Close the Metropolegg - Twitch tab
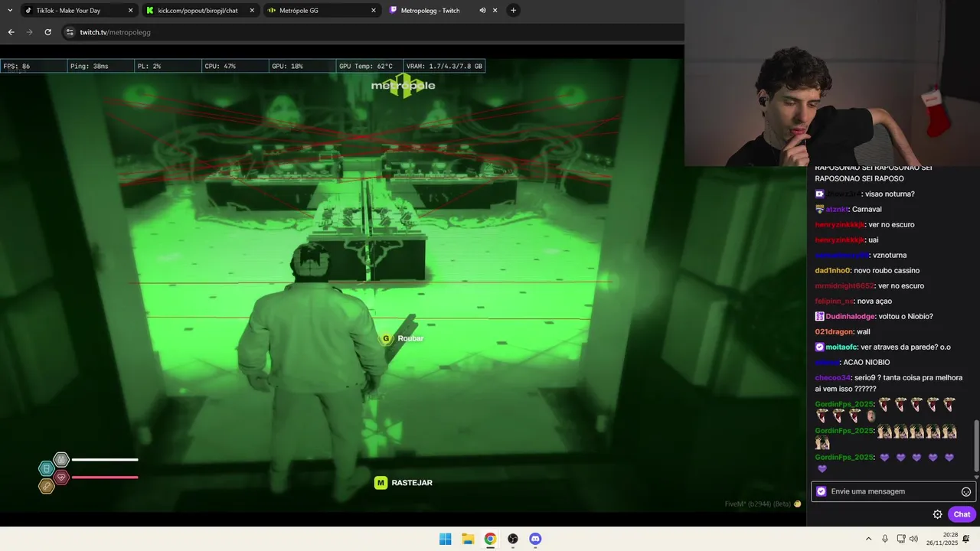The image size is (980, 551). point(495,11)
